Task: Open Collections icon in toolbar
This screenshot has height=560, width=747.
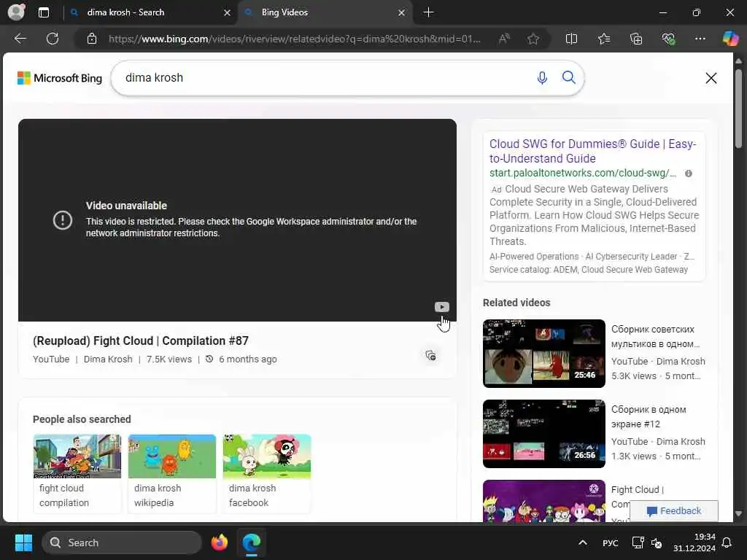Action: pos(636,39)
